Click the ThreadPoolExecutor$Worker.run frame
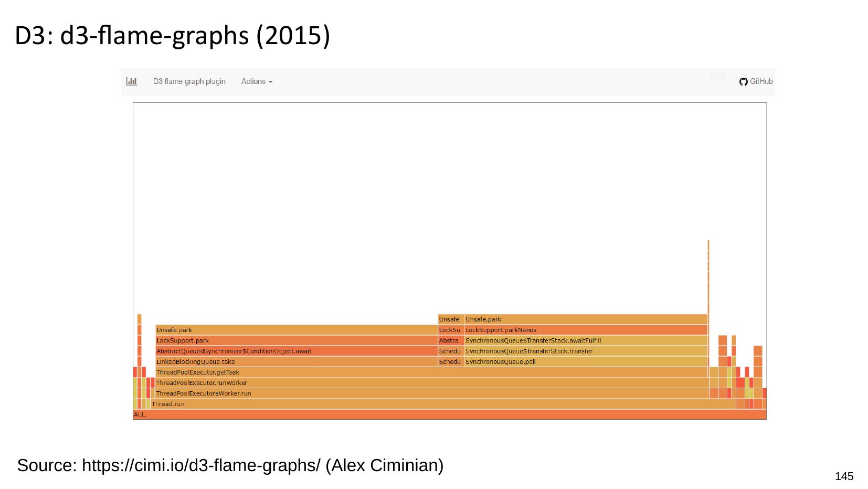868x489 pixels. 431,393
